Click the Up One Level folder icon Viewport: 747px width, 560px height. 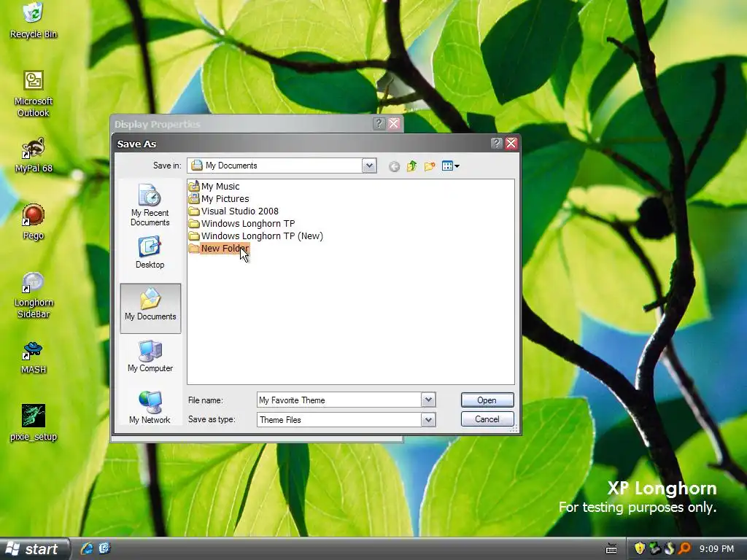click(x=412, y=166)
